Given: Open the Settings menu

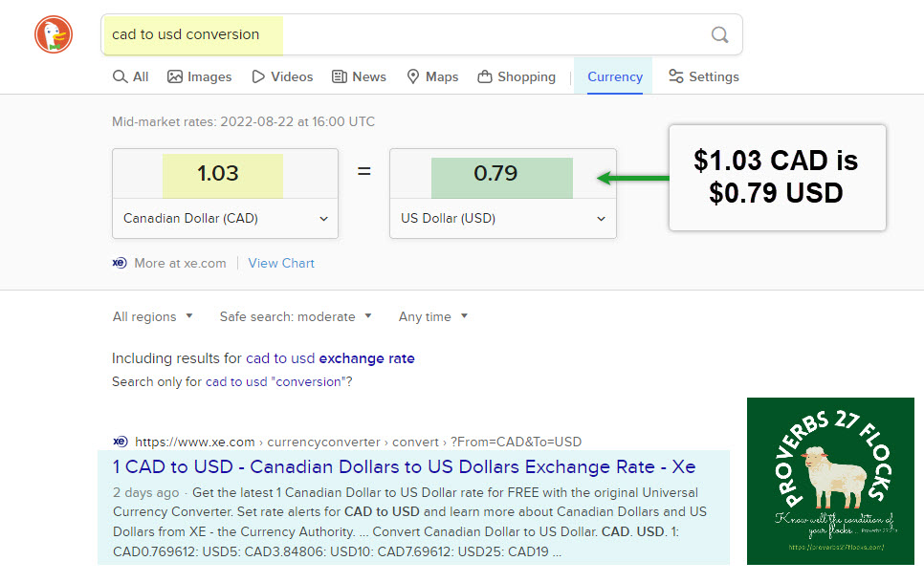Looking at the screenshot, I should coord(703,76).
